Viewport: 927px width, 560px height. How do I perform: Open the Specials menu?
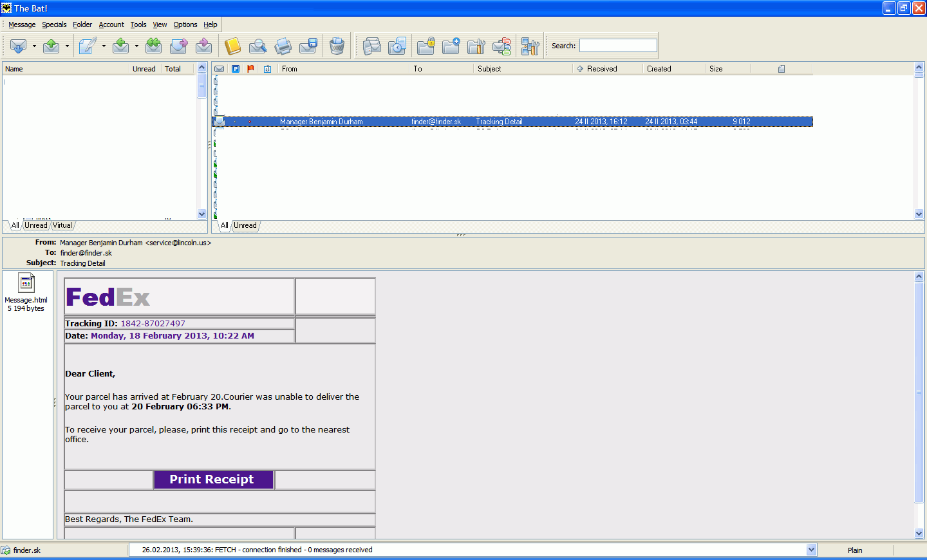pos(54,24)
